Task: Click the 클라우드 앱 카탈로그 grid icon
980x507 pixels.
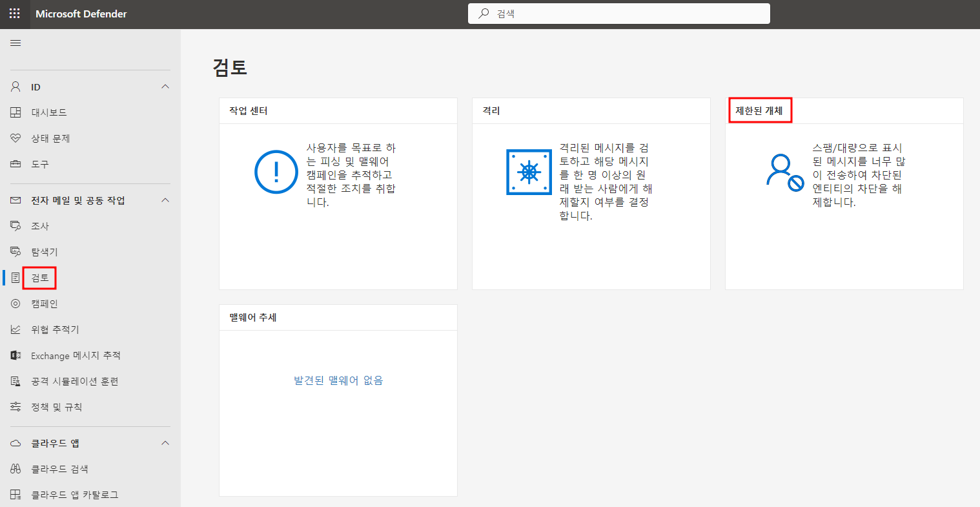Action: click(x=15, y=495)
